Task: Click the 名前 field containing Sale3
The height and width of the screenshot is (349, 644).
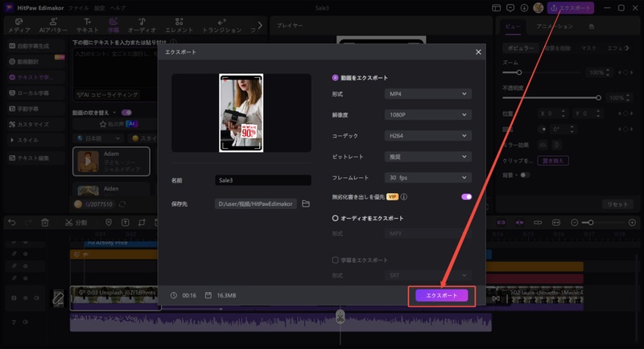Action: pyautogui.click(x=263, y=180)
